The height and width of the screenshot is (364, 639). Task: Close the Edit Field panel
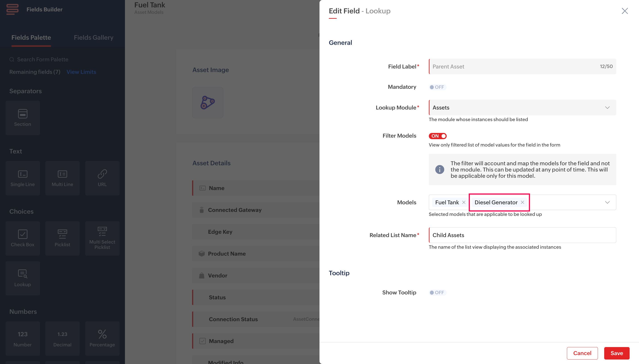(x=624, y=11)
